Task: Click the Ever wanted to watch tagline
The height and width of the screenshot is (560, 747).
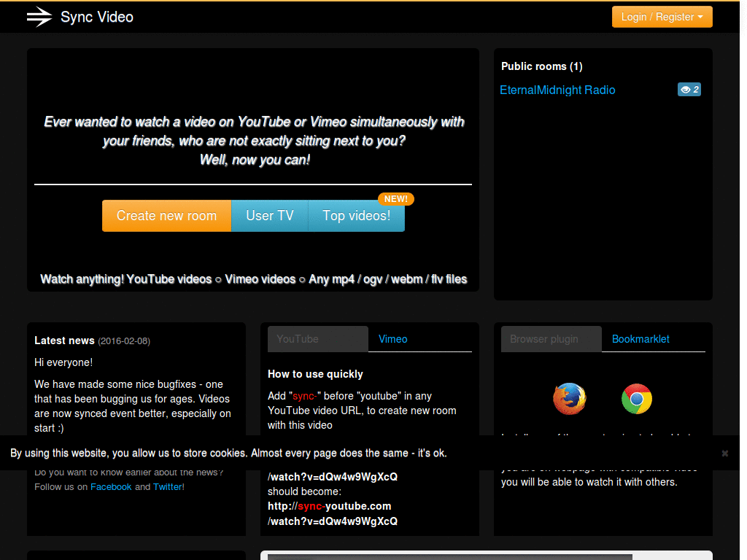Action: point(254,141)
